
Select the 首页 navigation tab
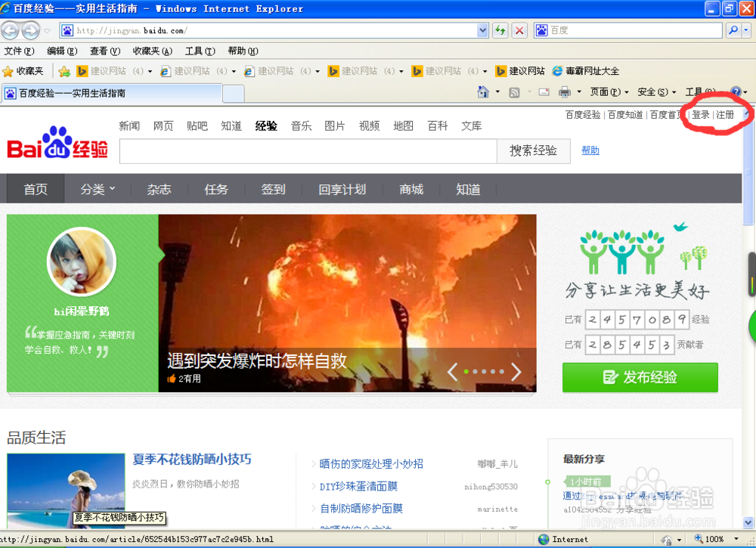click(36, 190)
